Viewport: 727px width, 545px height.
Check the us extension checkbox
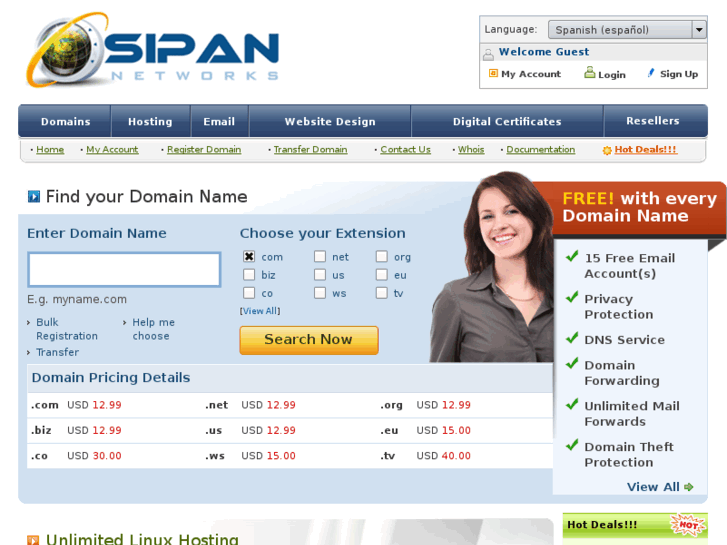320,275
